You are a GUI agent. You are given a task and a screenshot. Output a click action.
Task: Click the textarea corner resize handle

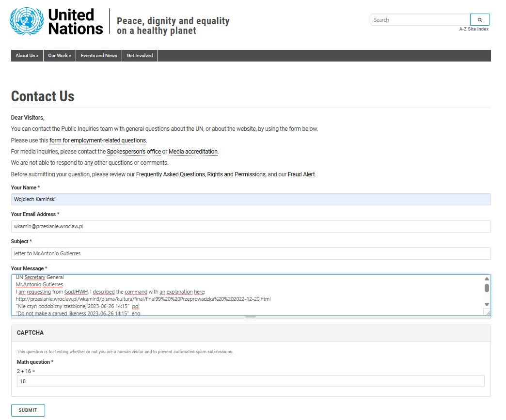[488, 312]
